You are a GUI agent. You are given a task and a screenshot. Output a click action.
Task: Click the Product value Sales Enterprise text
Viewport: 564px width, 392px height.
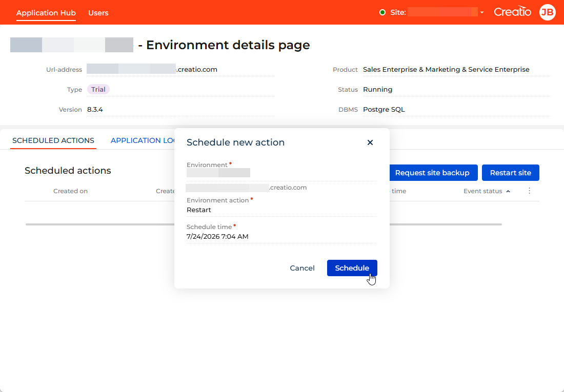point(446,70)
